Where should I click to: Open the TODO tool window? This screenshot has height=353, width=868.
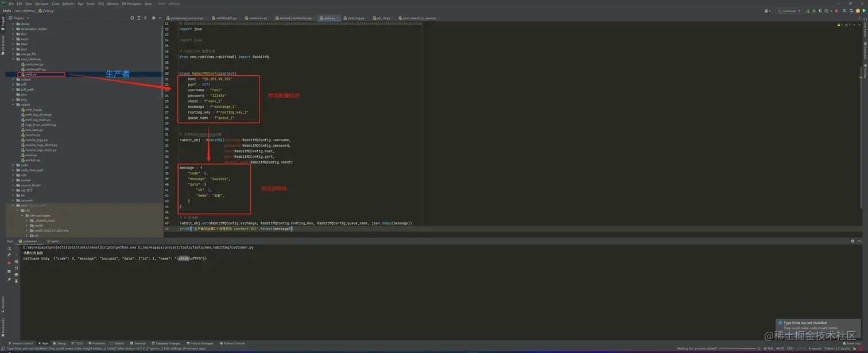(78, 343)
